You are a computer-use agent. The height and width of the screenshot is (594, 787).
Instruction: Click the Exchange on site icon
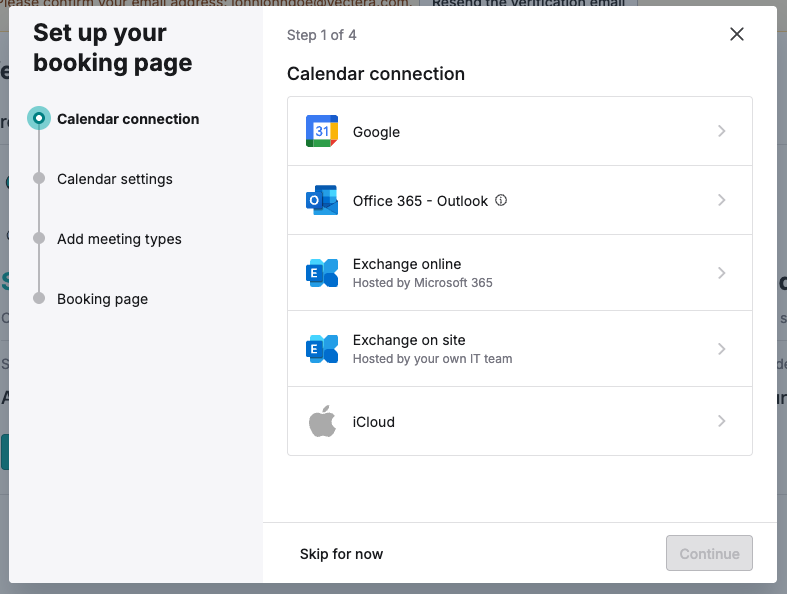pyautogui.click(x=322, y=348)
